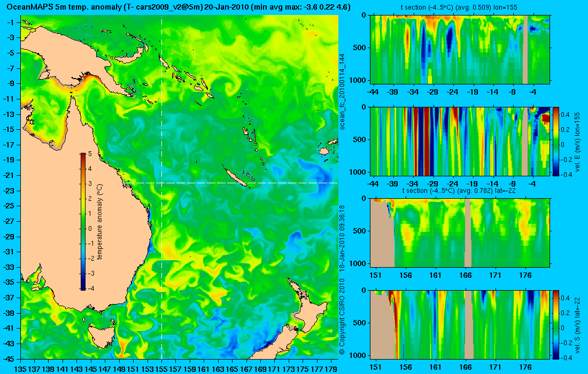Click '171' on vel. S section axis

[496, 367]
